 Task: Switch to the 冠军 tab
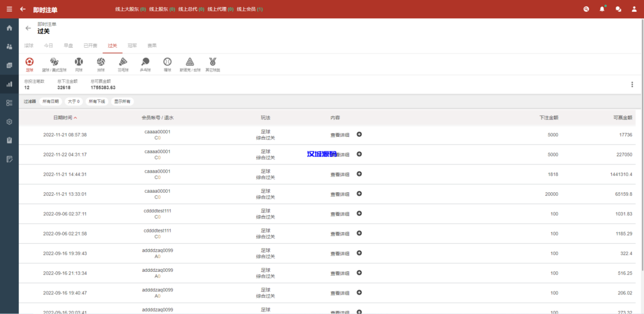132,46
